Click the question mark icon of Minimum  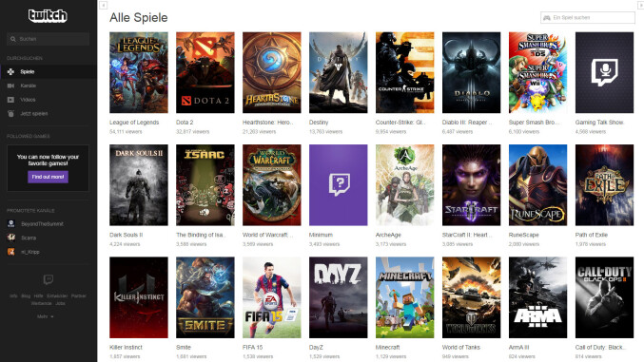[339, 184]
